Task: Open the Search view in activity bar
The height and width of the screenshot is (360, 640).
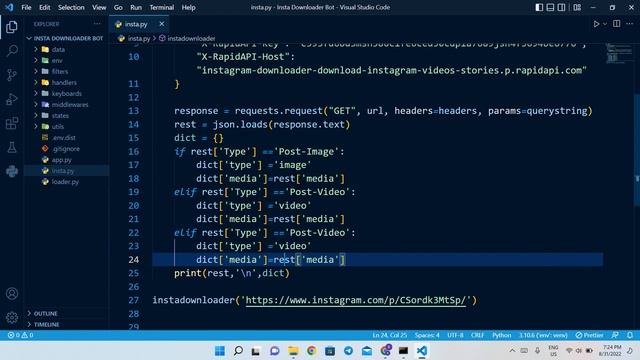Action: click(12, 51)
